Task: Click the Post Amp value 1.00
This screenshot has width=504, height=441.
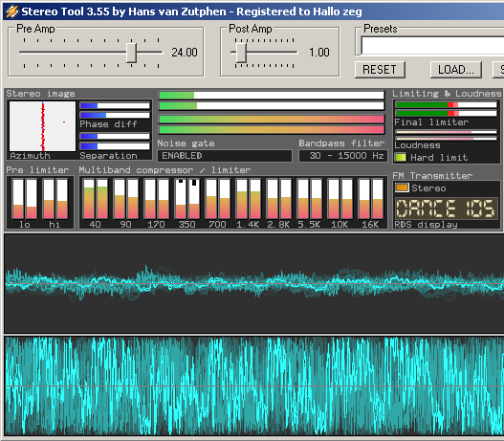Action: (x=319, y=53)
